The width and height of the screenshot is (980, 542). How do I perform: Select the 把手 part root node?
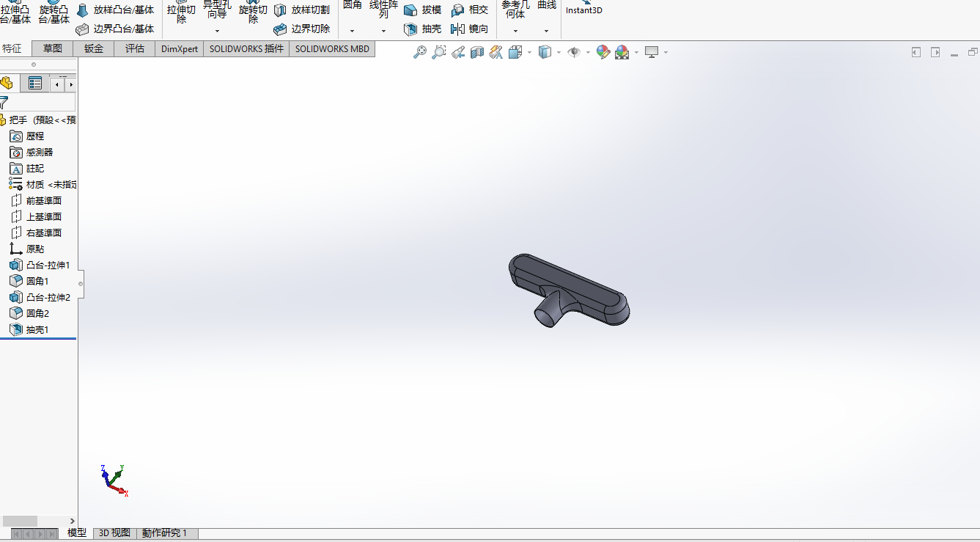coord(38,120)
